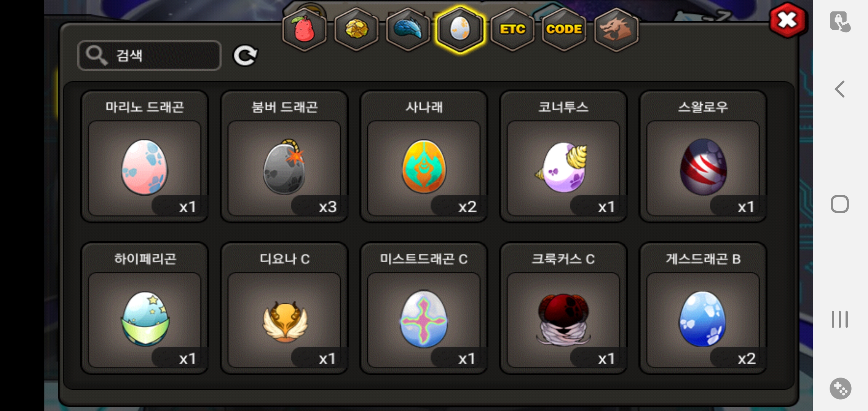Switch to the gold nugget tab
868x411 pixels.
click(x=356, y=29)
